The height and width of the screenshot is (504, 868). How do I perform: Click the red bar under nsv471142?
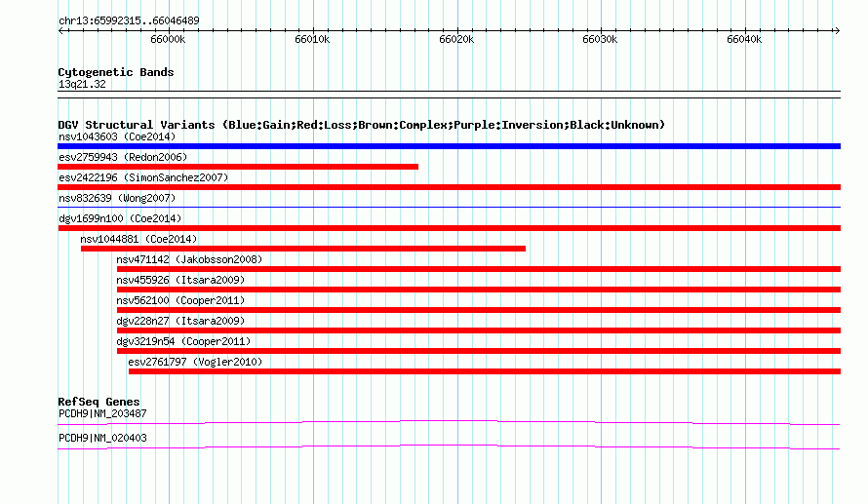coord(479,269)
